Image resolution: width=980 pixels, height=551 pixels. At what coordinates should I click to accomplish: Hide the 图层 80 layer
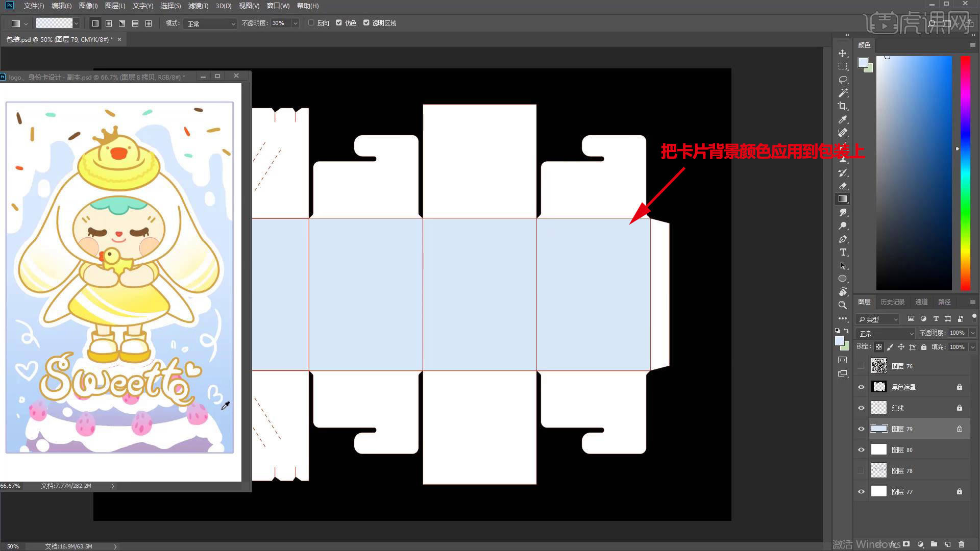pyautogui.click(x=861, y=450)
